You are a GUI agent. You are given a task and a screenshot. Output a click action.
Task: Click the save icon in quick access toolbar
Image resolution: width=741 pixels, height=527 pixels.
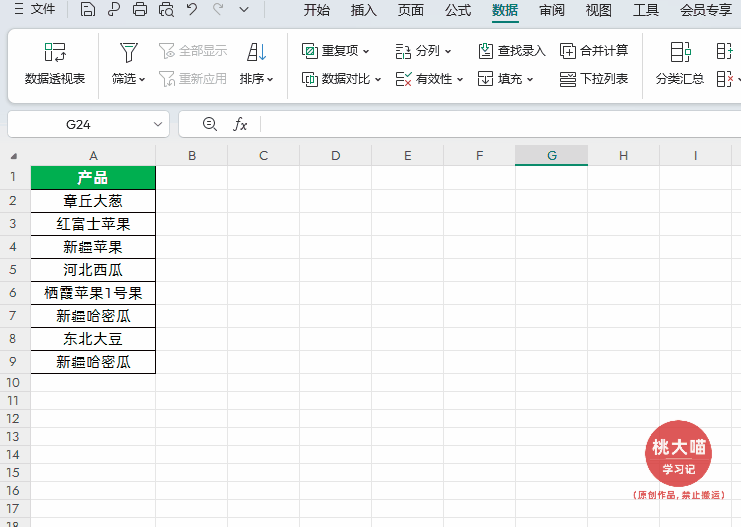(x=87, y=9)
